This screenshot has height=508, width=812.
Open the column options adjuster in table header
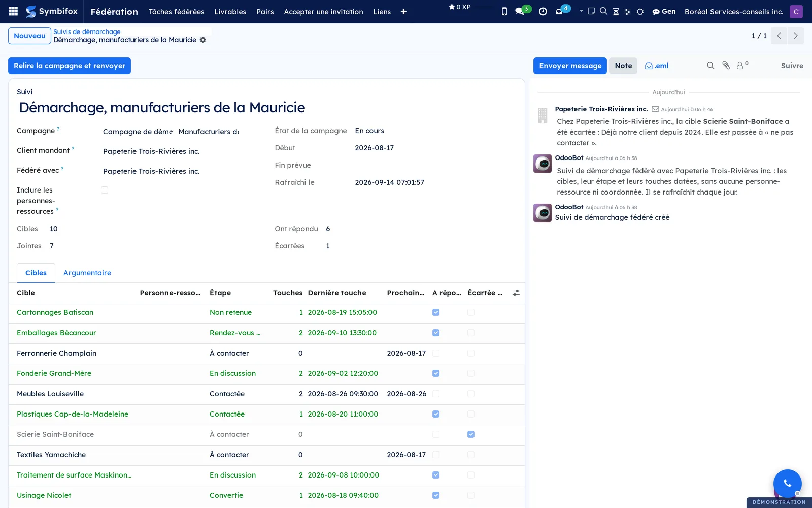[x=516, y=293]
